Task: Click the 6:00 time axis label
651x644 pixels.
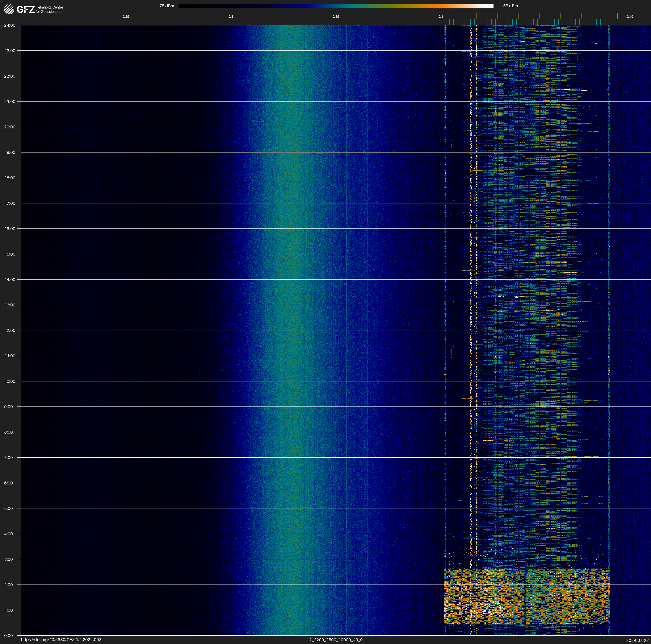Action: point(8,483)
